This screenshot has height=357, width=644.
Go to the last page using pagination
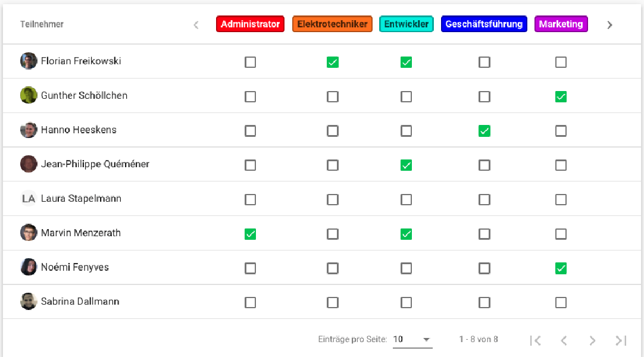click(621, 340)
